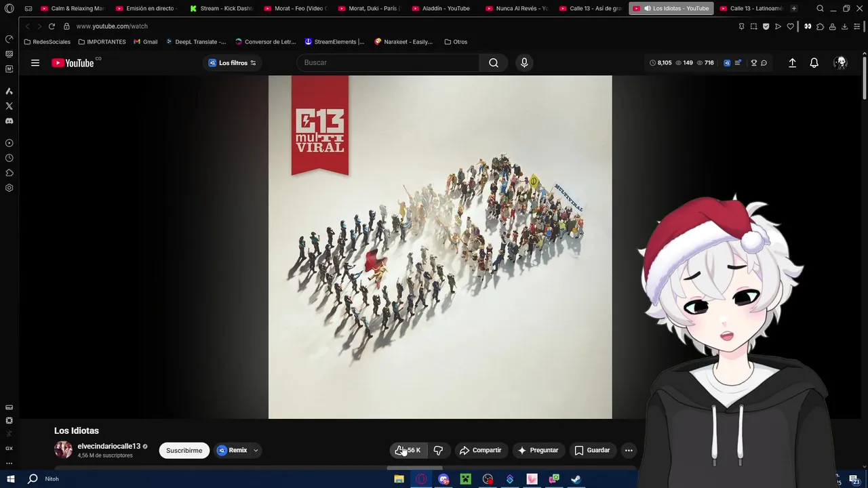Image resolution: width=868 pixels, height=488 pixels.
Task: Switch to the Calm & Relaxing tab
Action: (x=73, y=8)
